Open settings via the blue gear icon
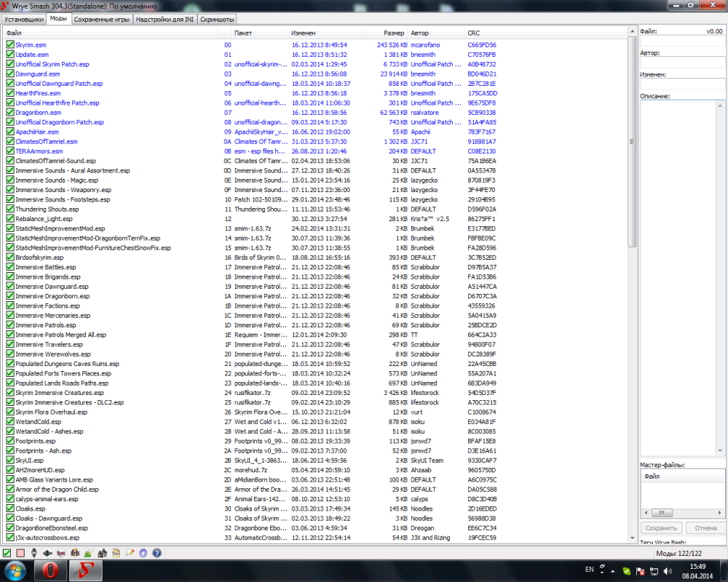 [x=143, y=553]
